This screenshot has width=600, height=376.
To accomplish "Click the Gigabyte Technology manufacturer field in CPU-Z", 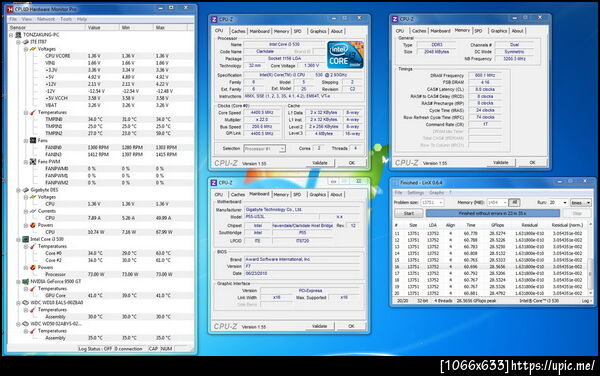I will point(302,210).
